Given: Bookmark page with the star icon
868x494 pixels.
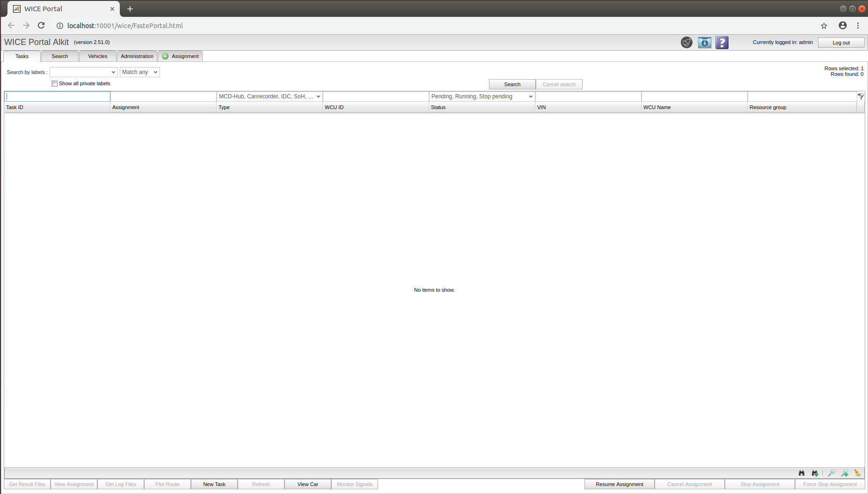Looking at the screenshot, I should coord(824,26).
